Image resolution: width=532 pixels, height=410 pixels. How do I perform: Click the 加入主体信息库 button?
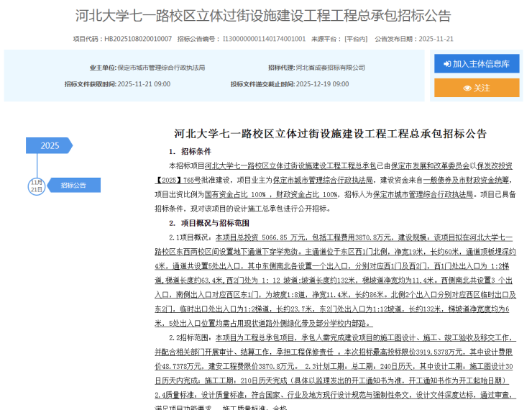(477, 63)
